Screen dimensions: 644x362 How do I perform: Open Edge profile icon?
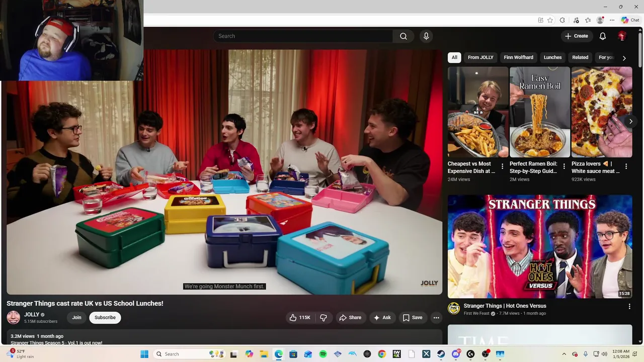[x=600, y=20]
